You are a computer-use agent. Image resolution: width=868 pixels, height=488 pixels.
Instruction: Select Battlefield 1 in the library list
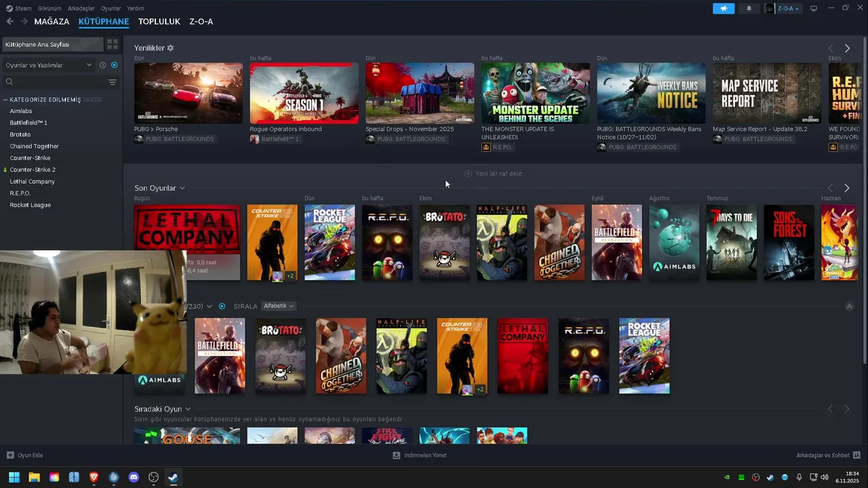[x=28, y=123]
